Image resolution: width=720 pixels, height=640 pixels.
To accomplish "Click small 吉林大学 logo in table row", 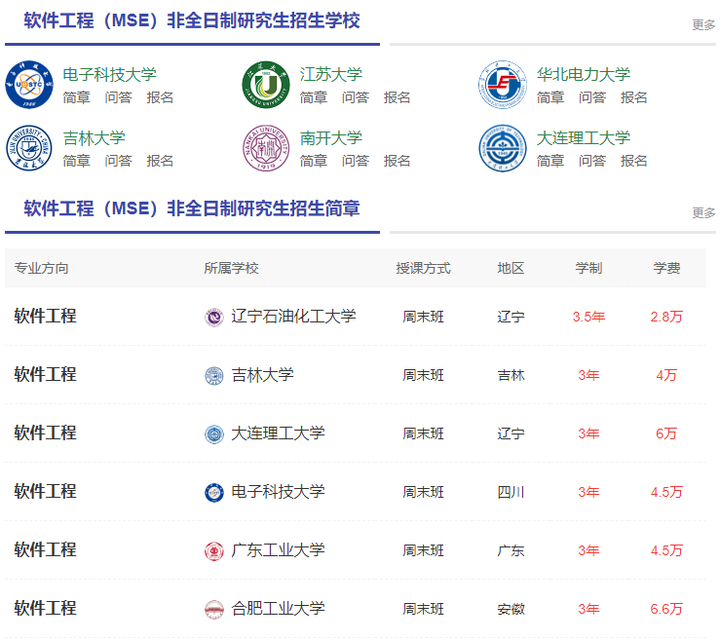I will (x=214, y=376).
